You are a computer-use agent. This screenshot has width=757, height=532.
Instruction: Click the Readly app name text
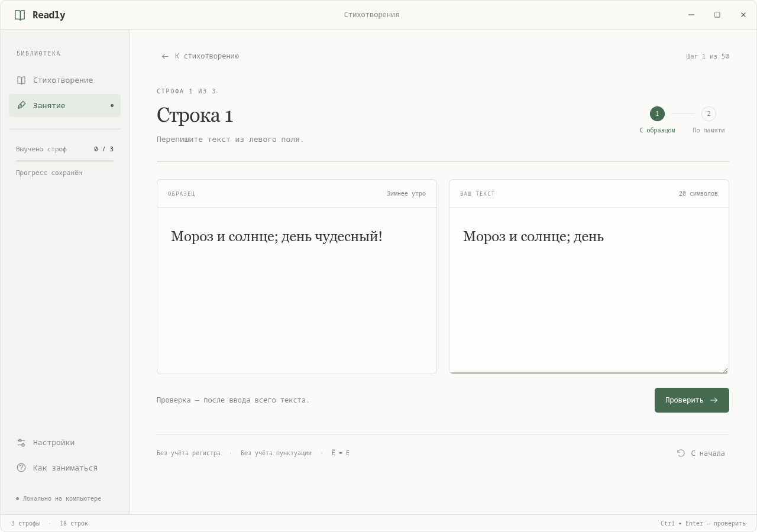(49, 15)
